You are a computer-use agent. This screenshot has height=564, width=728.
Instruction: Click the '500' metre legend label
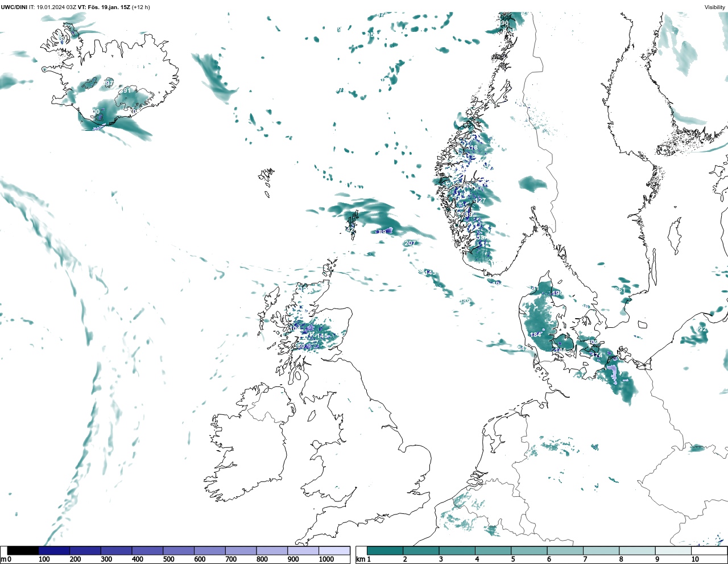(168, 559)
